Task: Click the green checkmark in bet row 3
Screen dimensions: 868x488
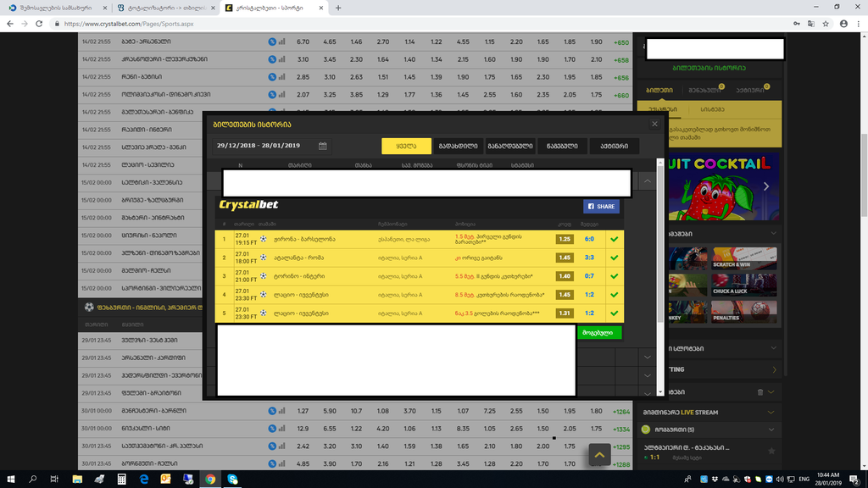Action: (x=614, y=276)
